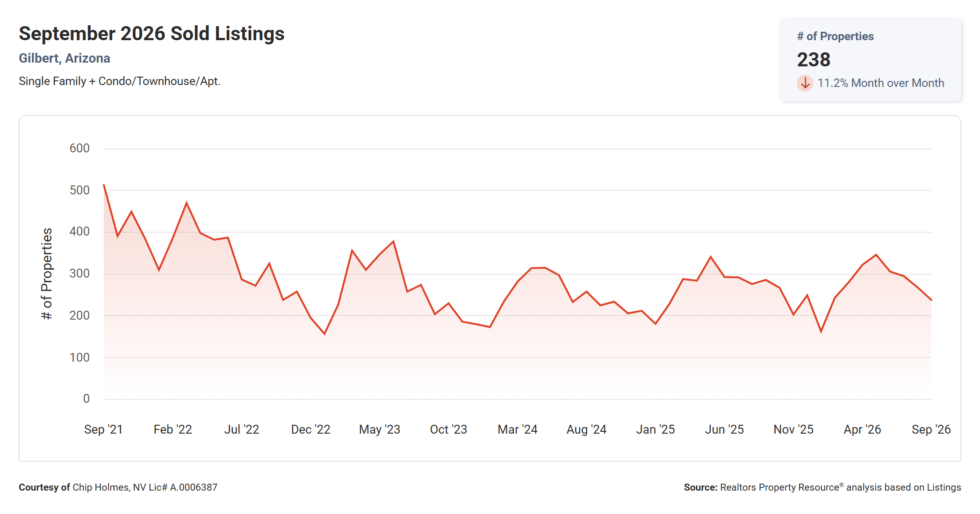
Task: Click the Aug '24 x-axis label
Action: (586, 429)
